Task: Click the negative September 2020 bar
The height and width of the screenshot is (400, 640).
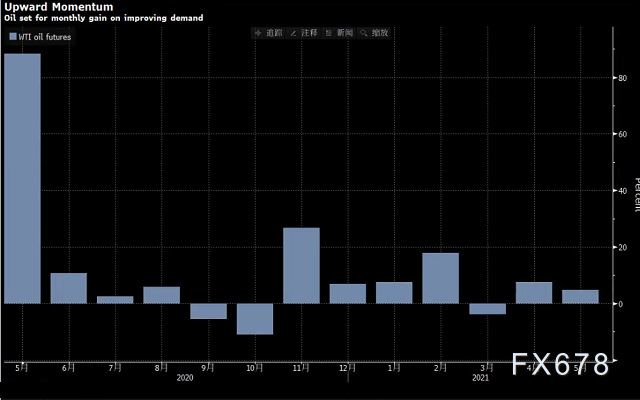Action: 208,311
